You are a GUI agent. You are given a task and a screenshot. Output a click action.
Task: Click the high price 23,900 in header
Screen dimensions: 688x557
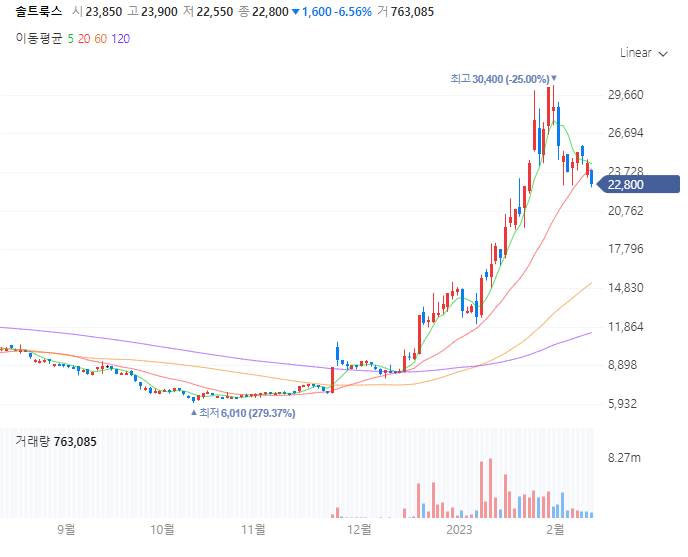point(159,12)
